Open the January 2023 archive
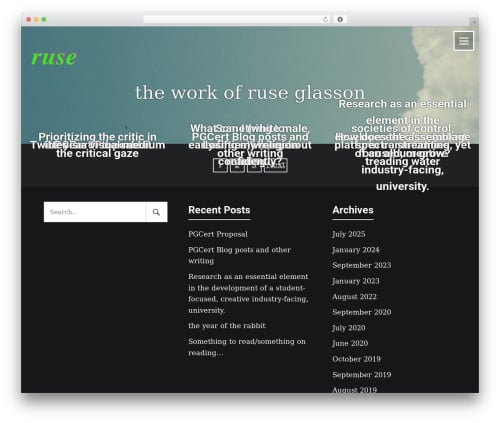This screenshot has width=500, height=423. click(355, 281)
